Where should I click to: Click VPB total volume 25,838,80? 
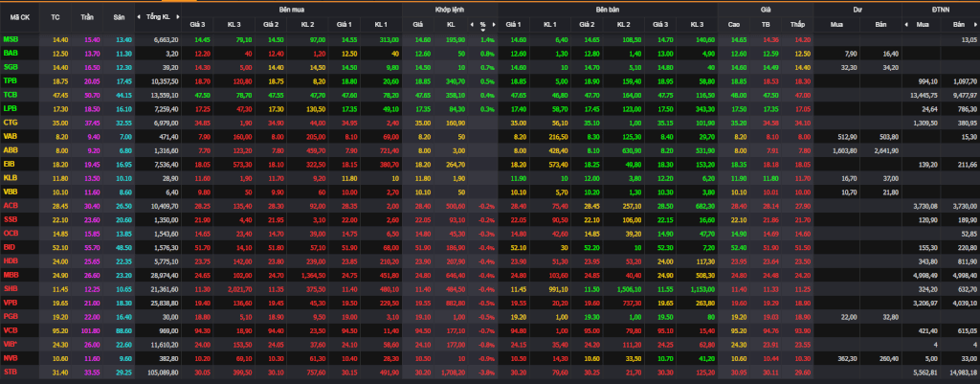[166, 303]
